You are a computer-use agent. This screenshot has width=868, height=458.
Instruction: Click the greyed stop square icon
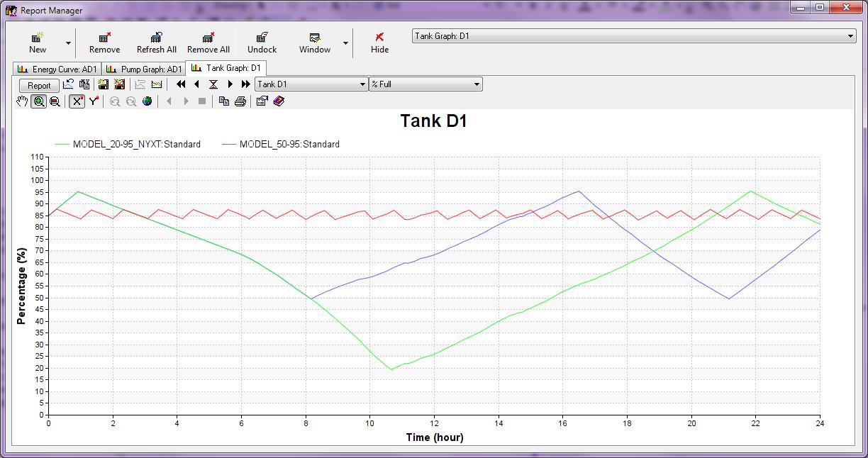tap(202, 101)
